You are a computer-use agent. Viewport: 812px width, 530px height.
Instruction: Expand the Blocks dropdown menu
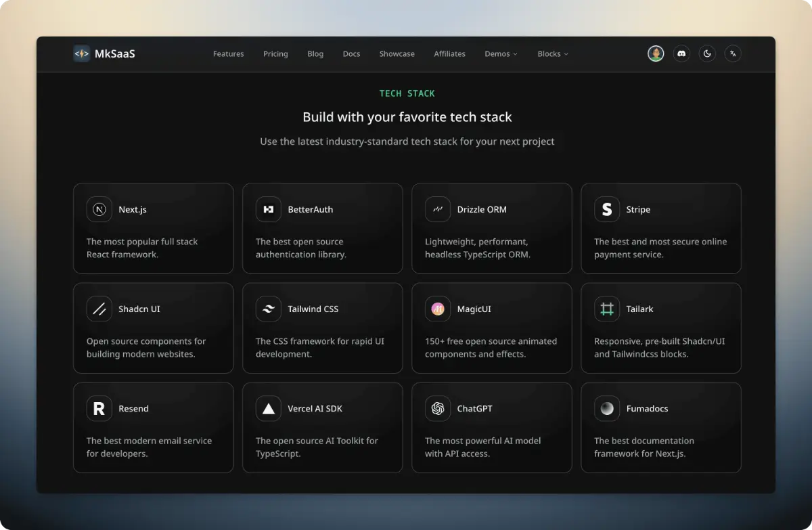[553, 53]
